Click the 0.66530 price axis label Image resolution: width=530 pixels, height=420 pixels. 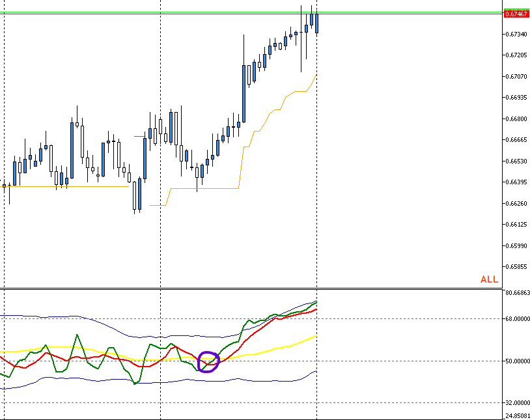click(x=516, y=161)
